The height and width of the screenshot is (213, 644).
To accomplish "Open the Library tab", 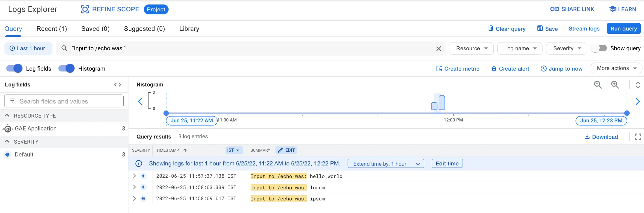I will [x=189, y=29].
